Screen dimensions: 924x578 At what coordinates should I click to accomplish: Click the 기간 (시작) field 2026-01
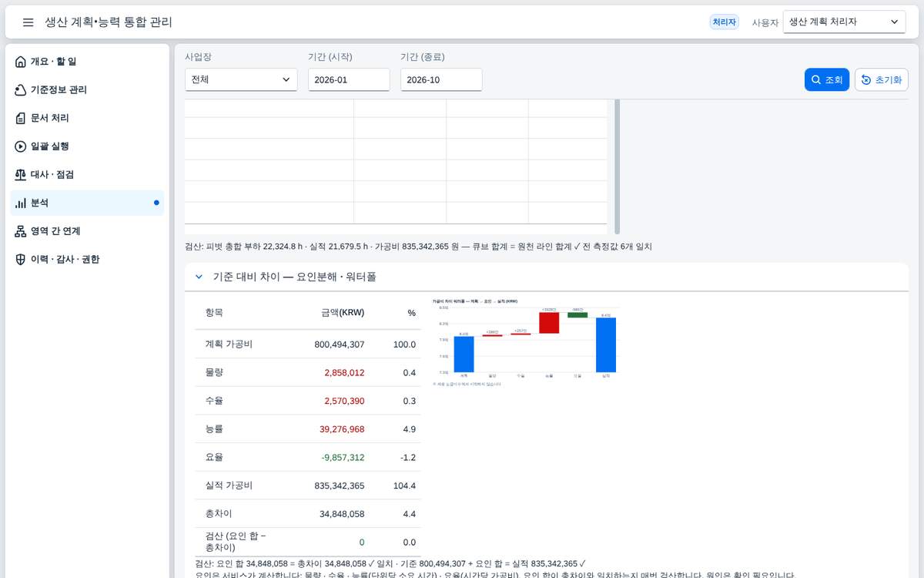[349, 79]
